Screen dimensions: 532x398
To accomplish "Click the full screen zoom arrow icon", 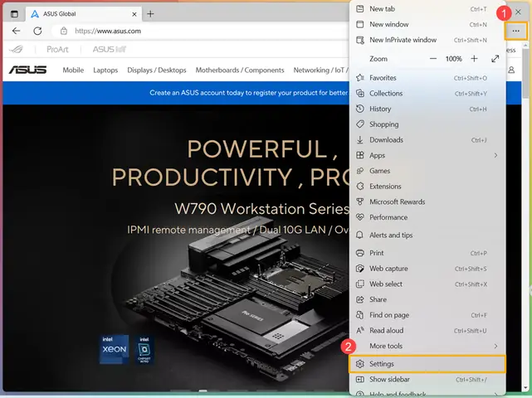I will click(x=495, y=59).
